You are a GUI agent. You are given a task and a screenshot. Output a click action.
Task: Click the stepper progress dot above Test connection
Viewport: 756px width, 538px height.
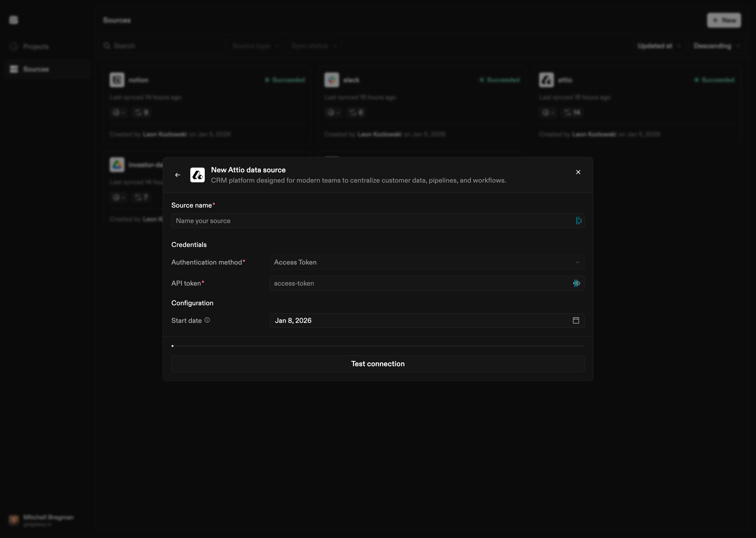(x=172, y=345)
